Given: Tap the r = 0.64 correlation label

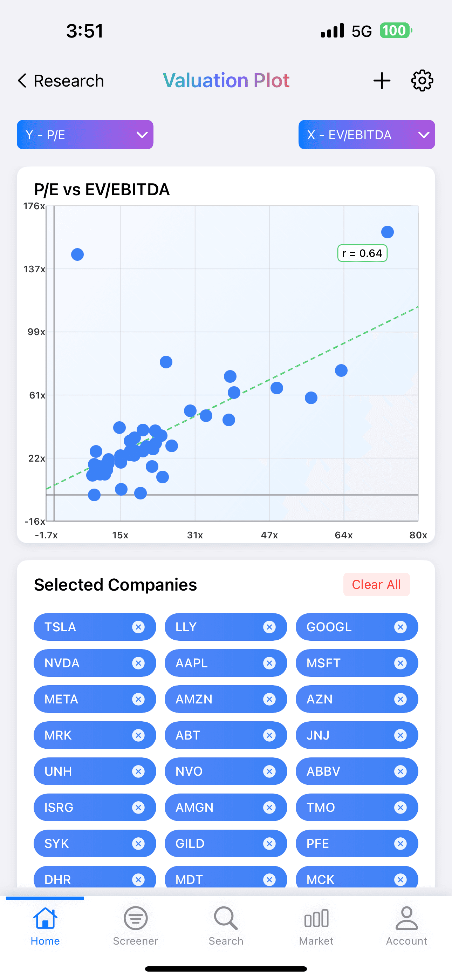Looking at the screenshot, I should click(362, 253).
